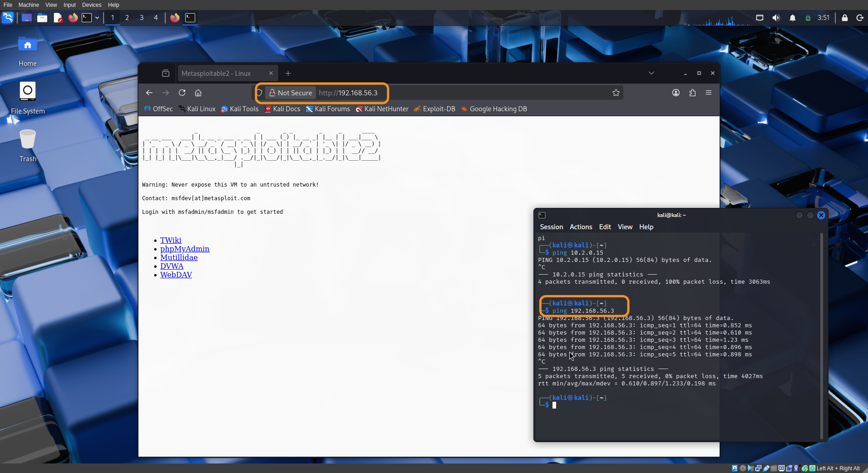Open a new Firefox tab
This screenshot has width=868, height=473.
pos(288,73)
